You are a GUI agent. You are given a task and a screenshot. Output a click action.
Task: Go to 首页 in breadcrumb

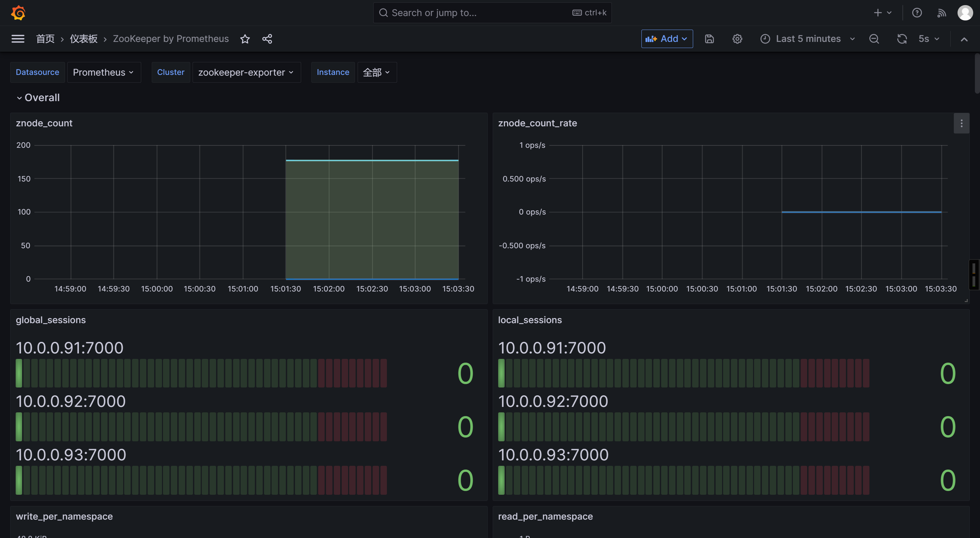pos(45,39)
